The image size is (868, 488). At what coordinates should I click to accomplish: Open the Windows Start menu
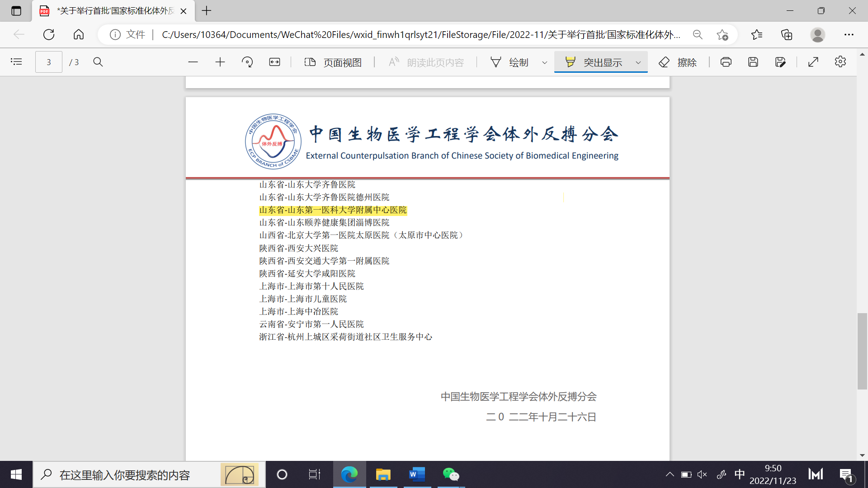click(16, 474)
